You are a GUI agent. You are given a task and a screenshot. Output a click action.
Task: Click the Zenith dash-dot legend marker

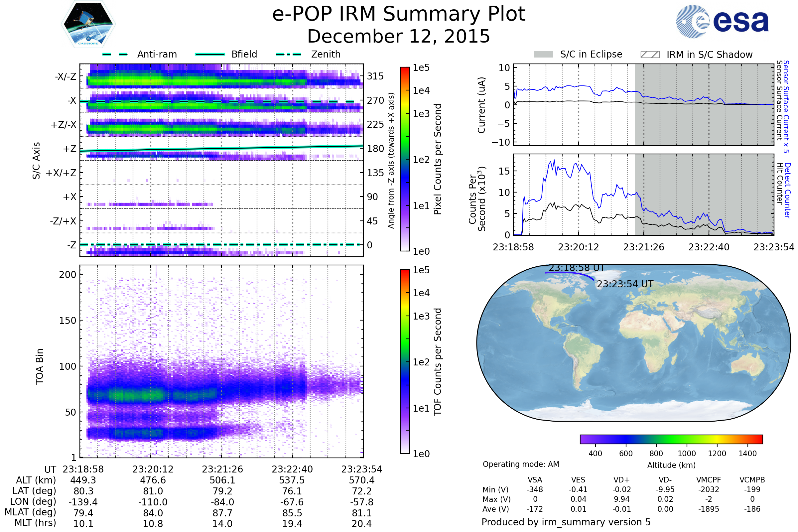point(288,54)
